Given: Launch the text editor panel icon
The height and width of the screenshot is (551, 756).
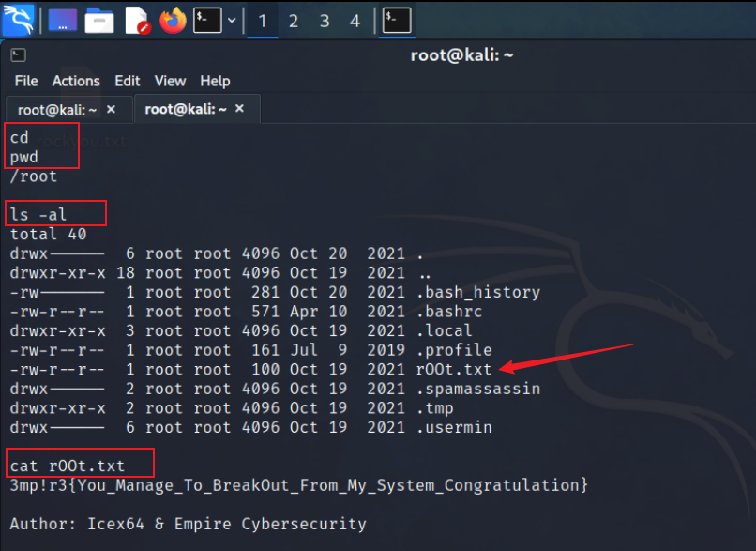Looking at the screenshot, I should coord(137,20).
